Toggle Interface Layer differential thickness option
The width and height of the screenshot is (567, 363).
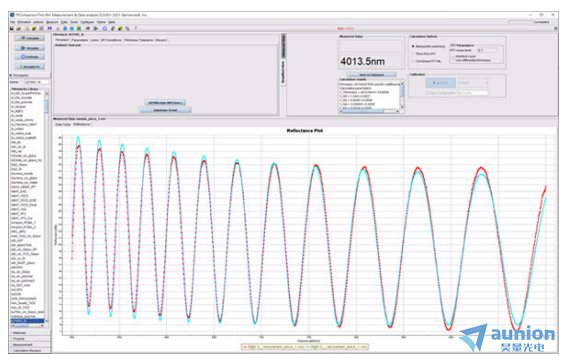471,58
